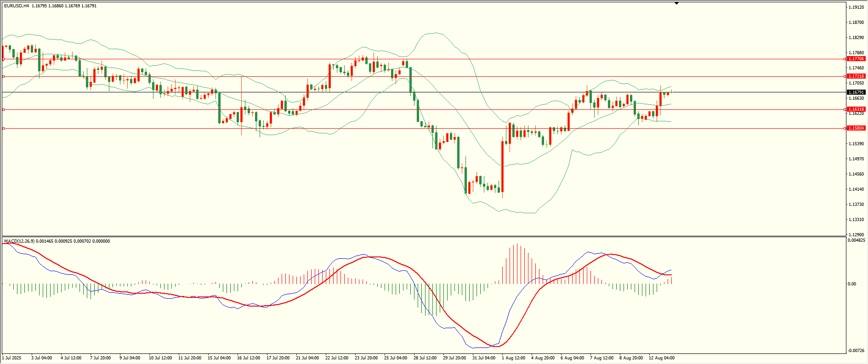
Task: Click time axis label 31 Jul 04:00
Action: tap(484, 358)
